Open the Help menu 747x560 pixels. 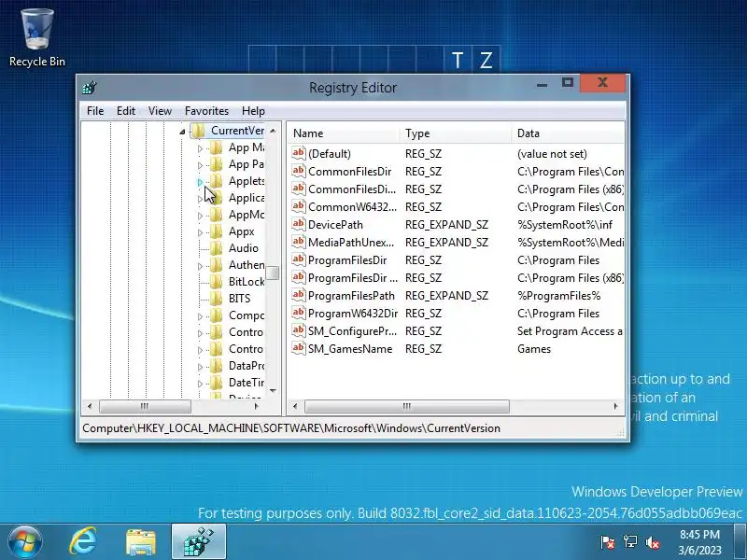coord(253,111)
